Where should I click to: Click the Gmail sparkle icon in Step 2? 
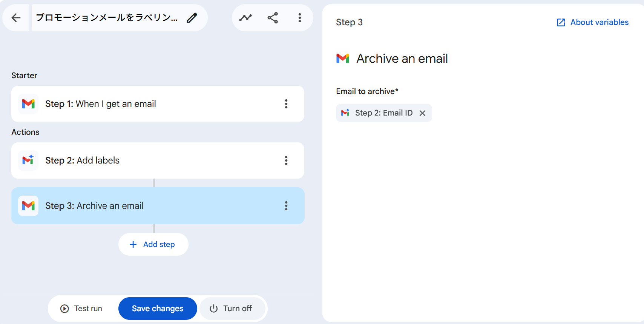point(28,160)
